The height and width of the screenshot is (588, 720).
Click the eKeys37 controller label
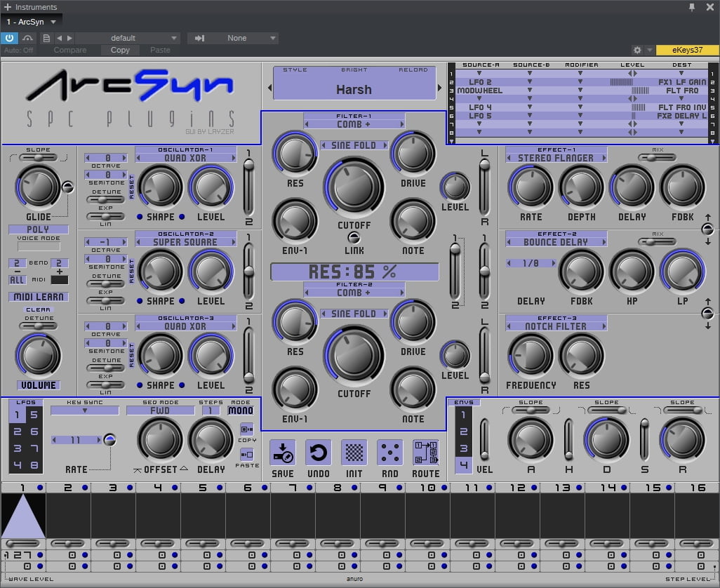[687, 50]
